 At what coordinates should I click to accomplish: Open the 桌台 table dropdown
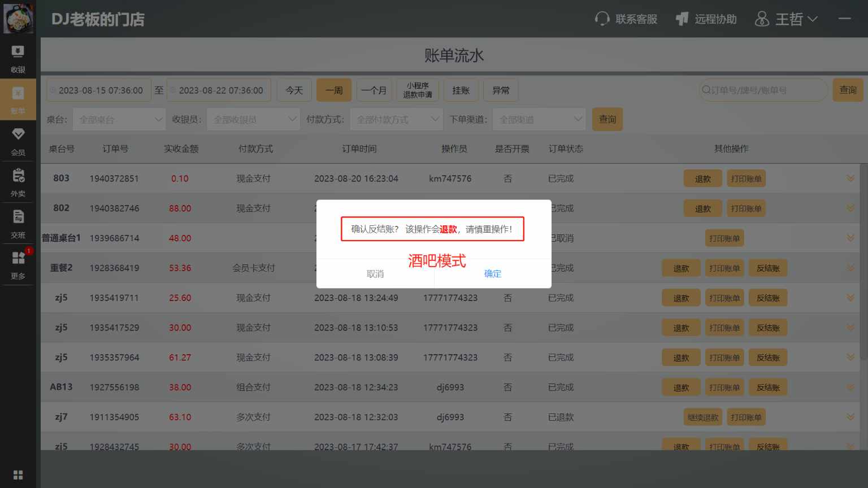click(x=119, y=119)
